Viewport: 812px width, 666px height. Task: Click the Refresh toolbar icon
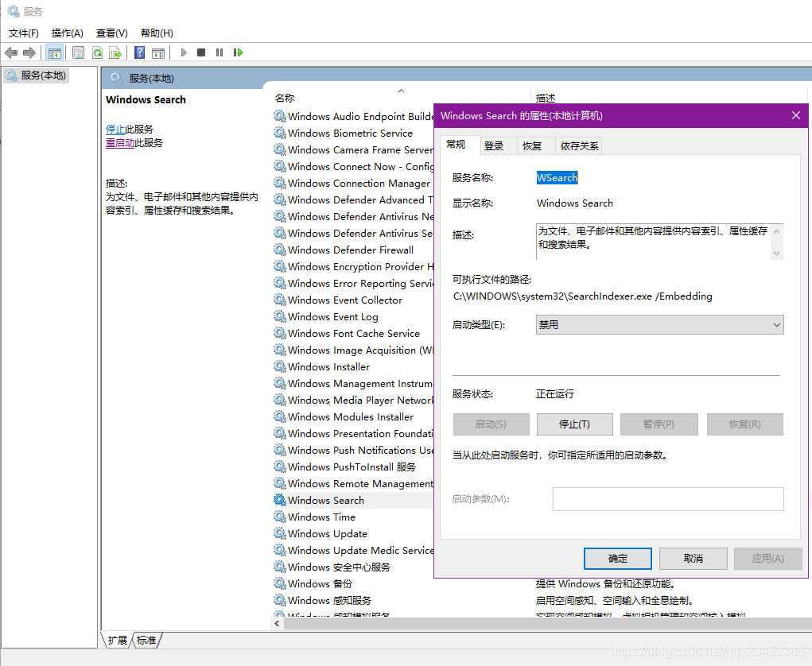tap(97, 52)
